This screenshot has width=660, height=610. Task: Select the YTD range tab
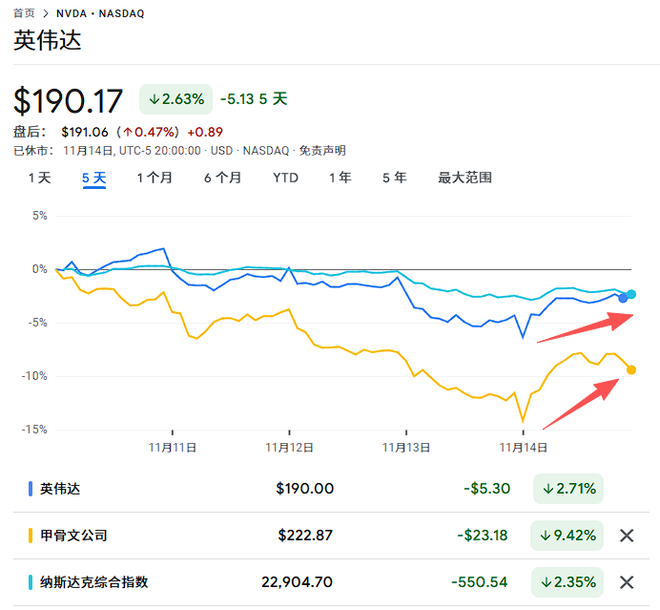pyautogui.click(x=285, y=178)
